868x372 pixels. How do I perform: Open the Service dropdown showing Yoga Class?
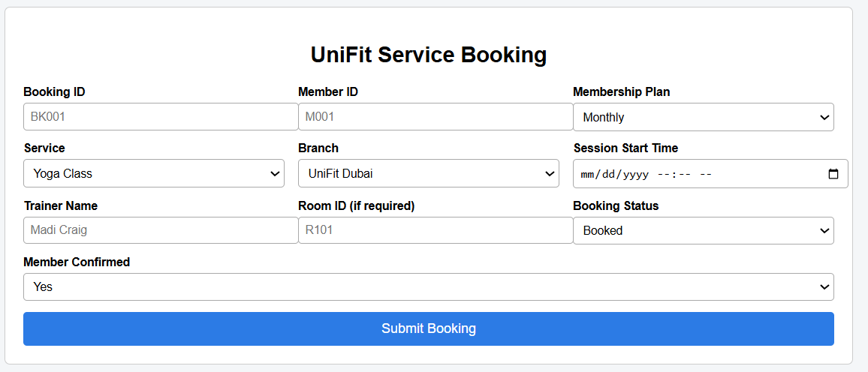click(154, 173)
